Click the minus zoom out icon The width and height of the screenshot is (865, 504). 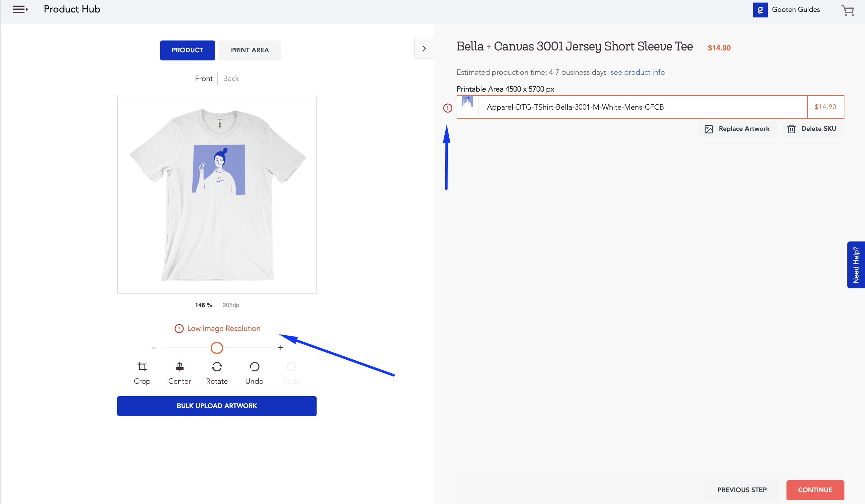154,348
